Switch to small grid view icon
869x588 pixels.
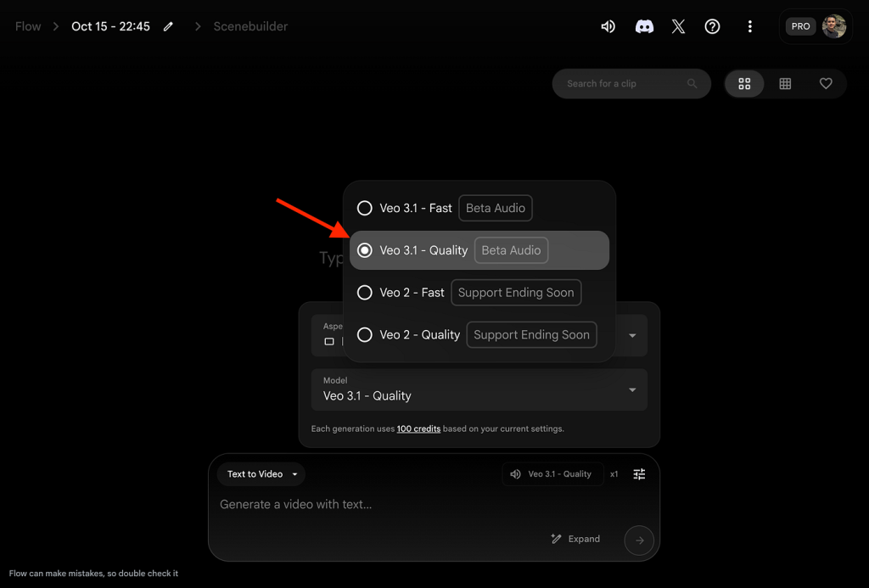point(785,83)
